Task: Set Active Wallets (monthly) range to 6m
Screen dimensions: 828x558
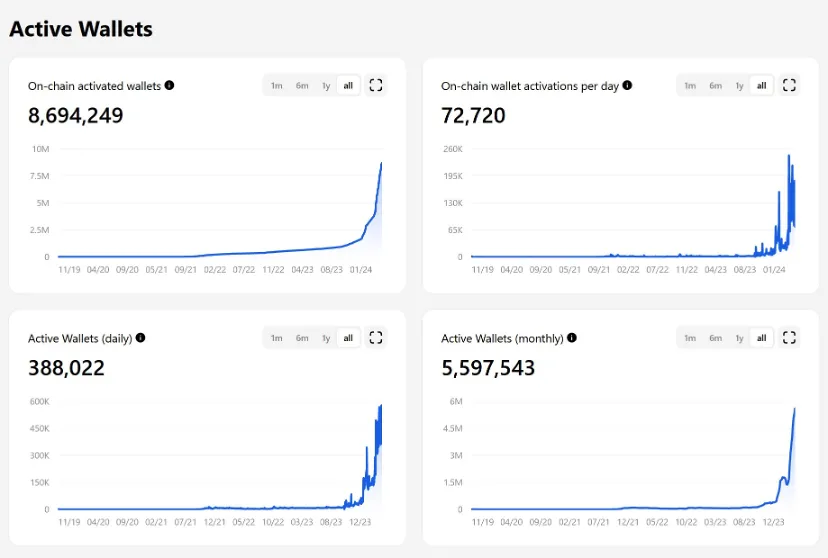Action: pyautogui.click(x=715, y=338)
